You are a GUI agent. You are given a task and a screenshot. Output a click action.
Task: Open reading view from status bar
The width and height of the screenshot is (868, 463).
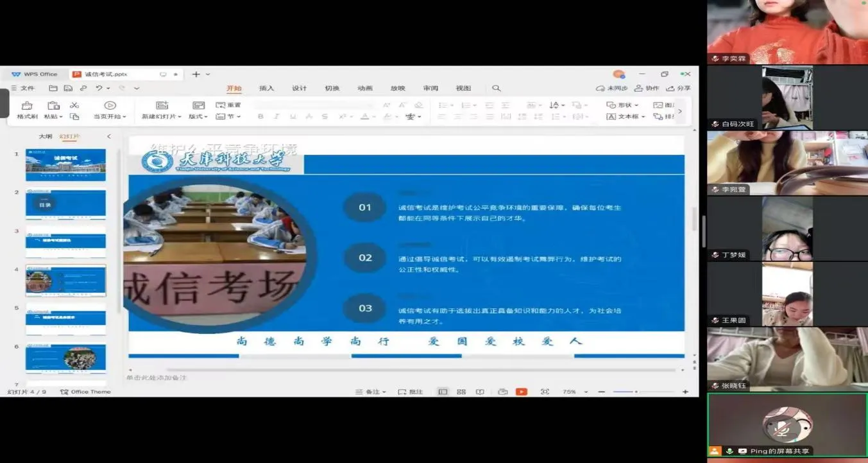480,392
